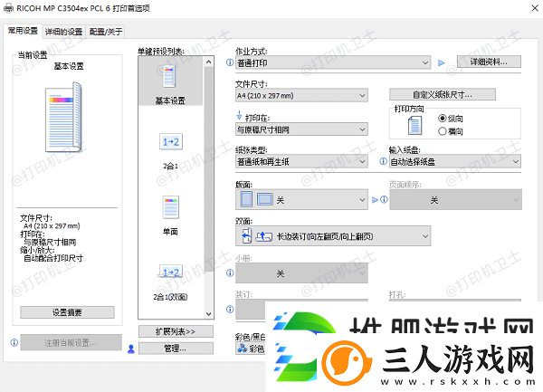This screenshot has height=392, width=543.
Task: Click the 管理... button
Action: (x=176, y=349)
